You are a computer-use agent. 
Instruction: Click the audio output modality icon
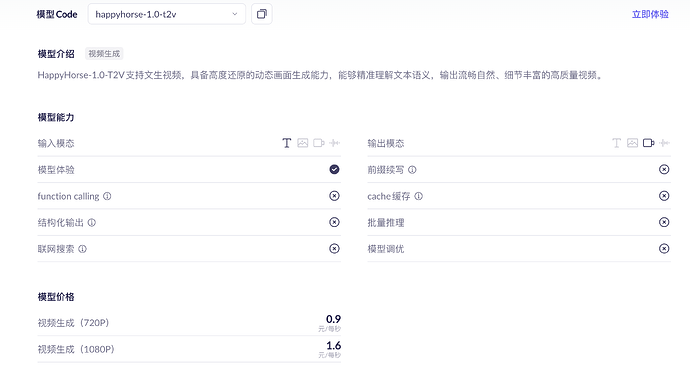pyautogui.click(x=664, y=143)
